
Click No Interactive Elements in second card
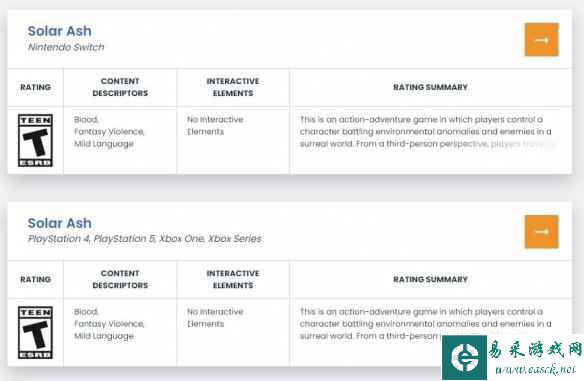pyautogui.click(x=215, y=318)
